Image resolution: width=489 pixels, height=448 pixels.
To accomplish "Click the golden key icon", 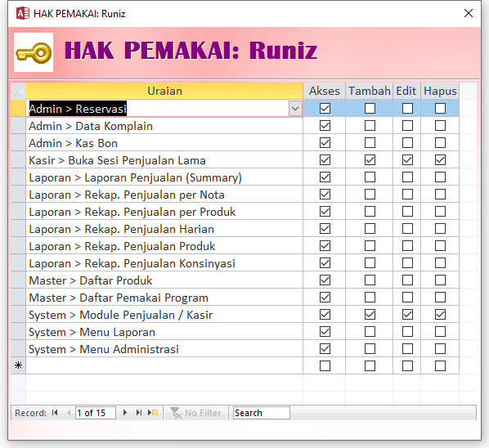I will pos(34,52).
